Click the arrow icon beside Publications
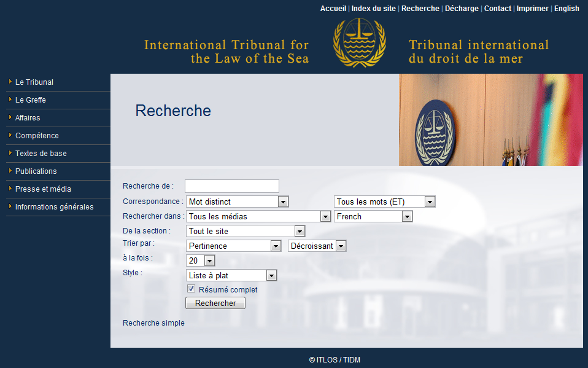The width and height of the screenshot is (588, 368). coord(10,171)
